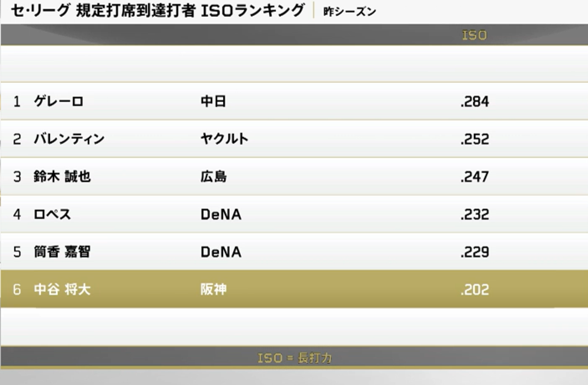Click the 中日 team name
Screen dimensions: 588x385
click(214, 101)
